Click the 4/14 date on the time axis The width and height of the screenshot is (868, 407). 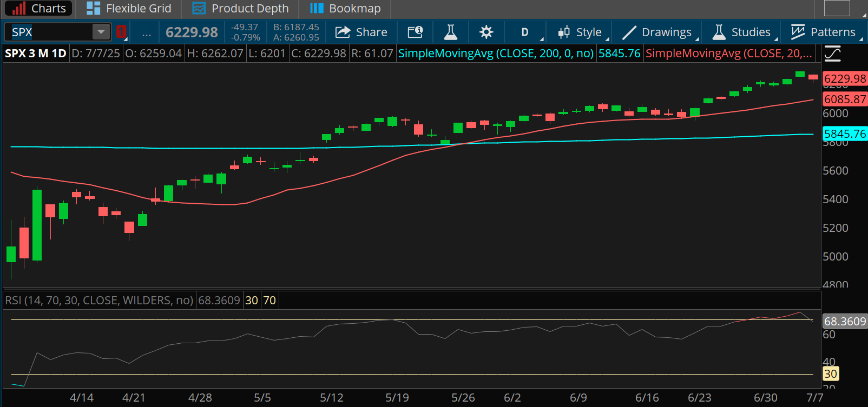click(x=82, y=398)
